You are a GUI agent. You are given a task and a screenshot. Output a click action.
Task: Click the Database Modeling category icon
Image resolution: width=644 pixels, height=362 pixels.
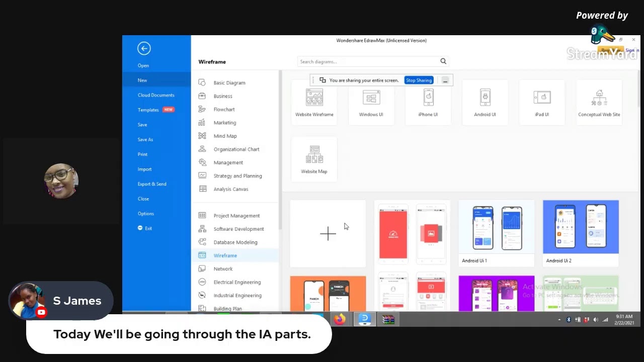[202, 242]
